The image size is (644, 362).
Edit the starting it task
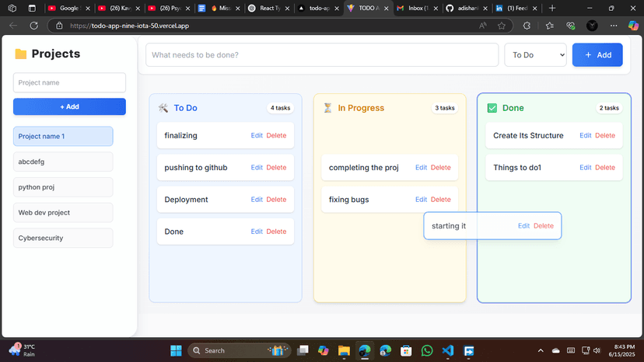[523, 226]
